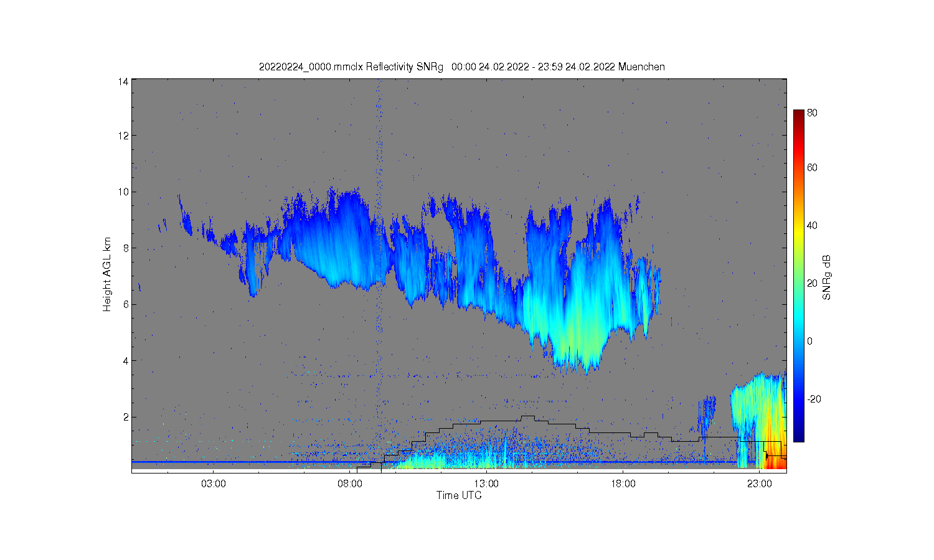
Task: Click the colorbar 20 dB label
Action: coord(812,283)
